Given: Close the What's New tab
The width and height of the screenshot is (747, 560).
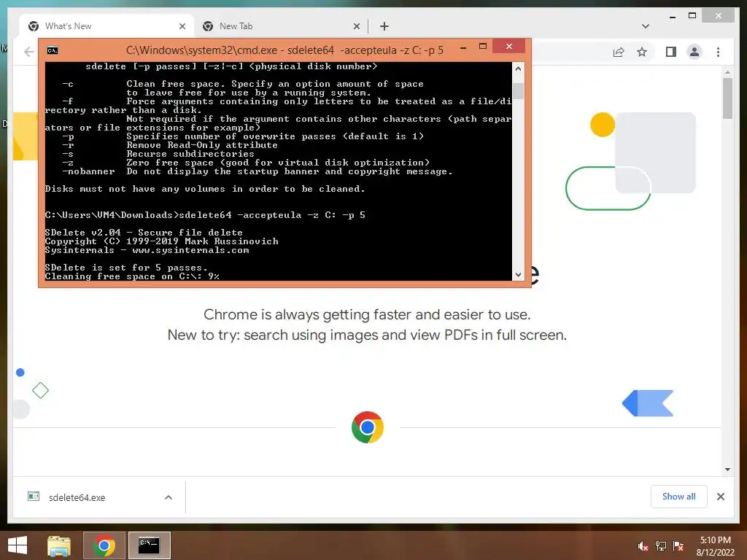Looking at the screenshot, I should [x=182, y=27].
